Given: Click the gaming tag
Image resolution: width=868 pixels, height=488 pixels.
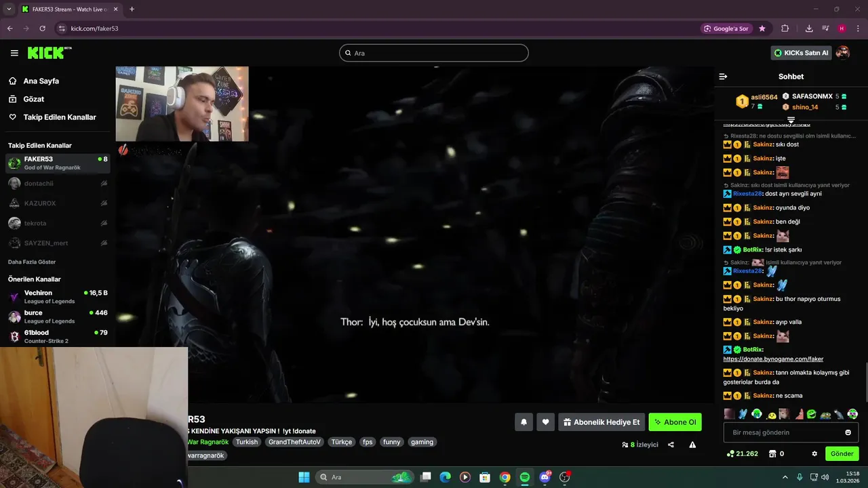Looking at the screenshot, I should (x=422, y=442).
